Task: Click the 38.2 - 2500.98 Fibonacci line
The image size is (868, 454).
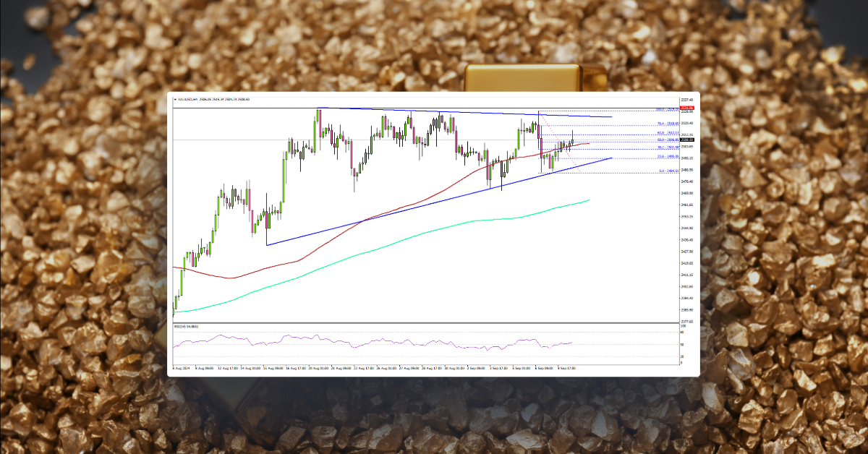Action: [x=666, y=147]
